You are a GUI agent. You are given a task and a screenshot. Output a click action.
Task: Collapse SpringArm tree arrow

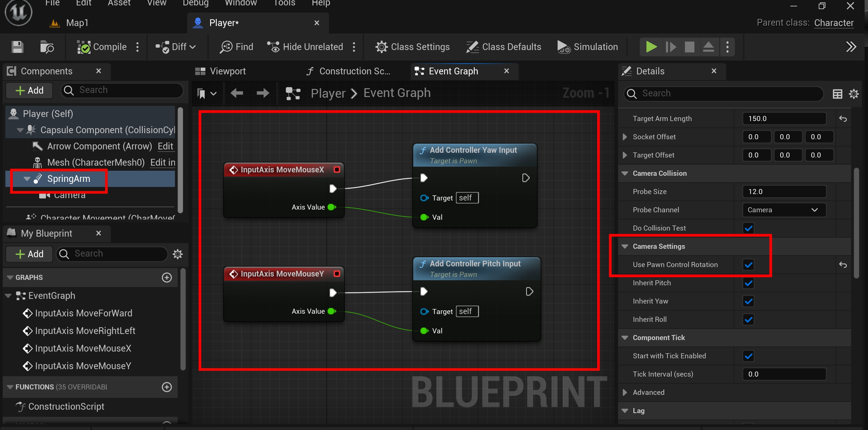click(27, 179)
